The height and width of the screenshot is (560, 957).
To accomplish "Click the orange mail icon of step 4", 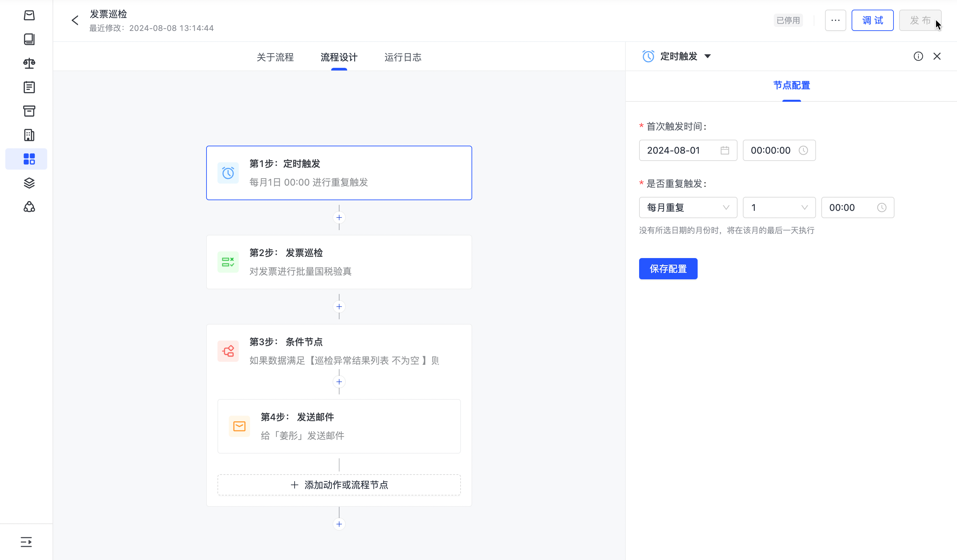I will (x=239, y=426).
